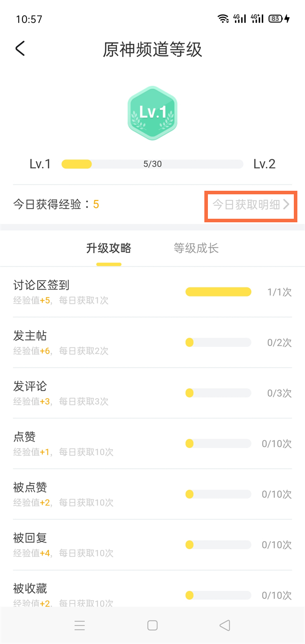Tap the Lv.1 to Lv.2 progress bar
This screenshot has width=305, height=644.
click(152, 164)
